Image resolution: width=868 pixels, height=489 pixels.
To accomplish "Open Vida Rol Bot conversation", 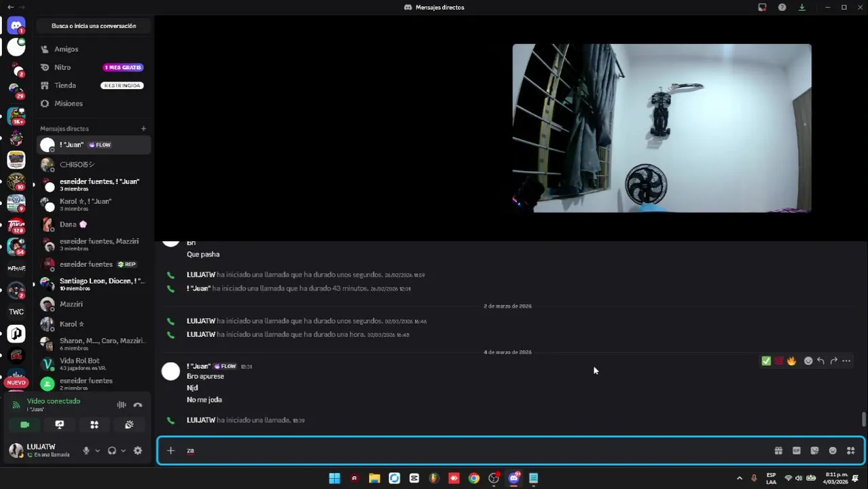I will tap(94, 364).
